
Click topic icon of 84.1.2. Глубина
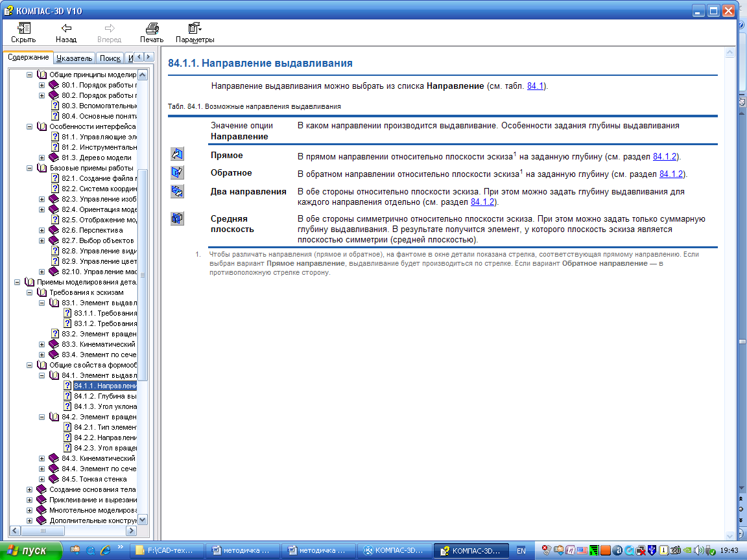[x=67, y=396]
